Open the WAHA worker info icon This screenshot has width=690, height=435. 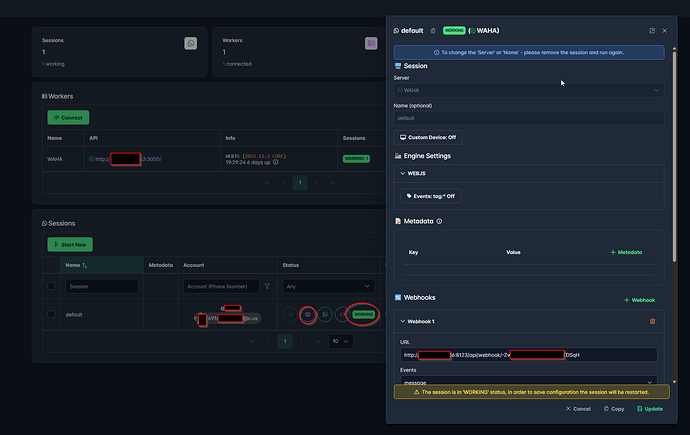[275, 162]
